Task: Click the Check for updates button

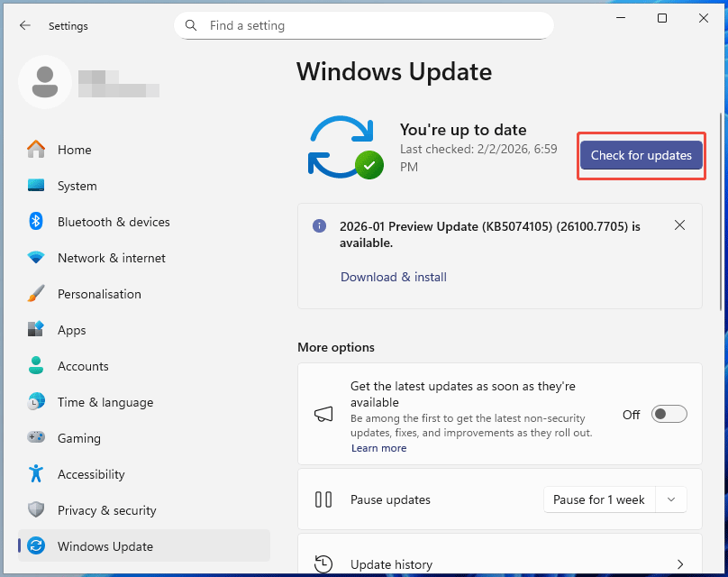Action: tap(641, 155)
